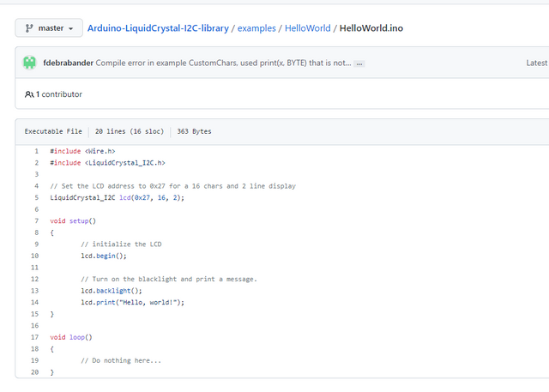Open the HelloWorld folder breadcrumb
This screenshot has height=392, width=549.
pyautogui.click(x=307, y=28)
